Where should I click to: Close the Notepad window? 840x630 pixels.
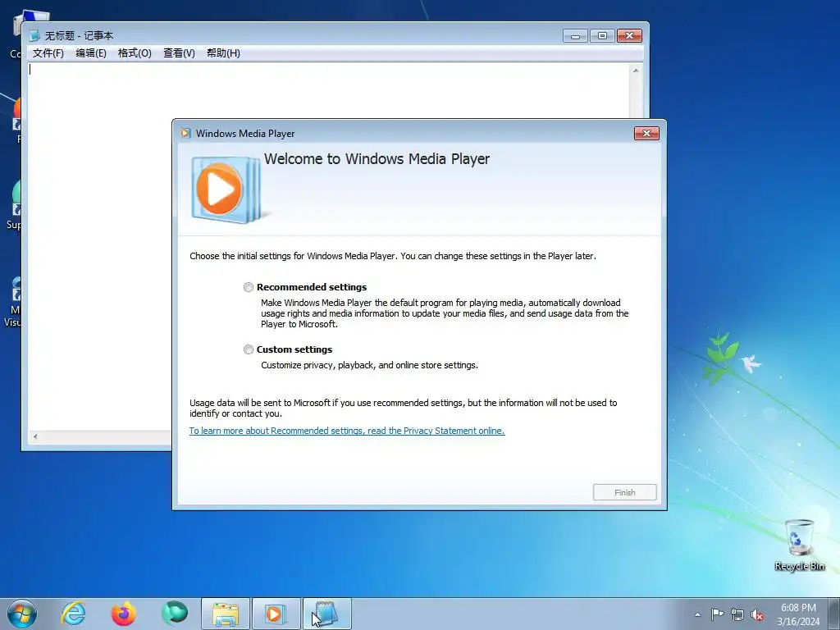point(629,36)
